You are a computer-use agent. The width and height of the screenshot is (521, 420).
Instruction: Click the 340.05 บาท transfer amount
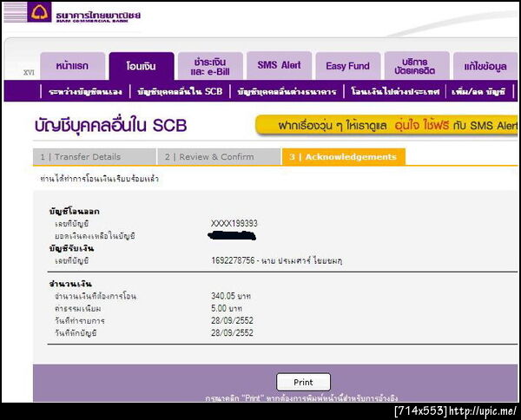(x=231, y=296)
